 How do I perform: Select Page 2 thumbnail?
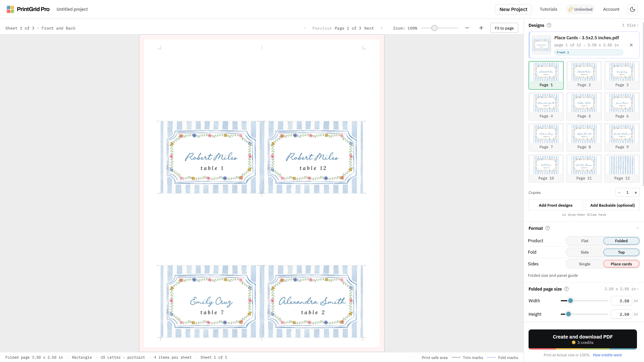click(x=584, y=75)
